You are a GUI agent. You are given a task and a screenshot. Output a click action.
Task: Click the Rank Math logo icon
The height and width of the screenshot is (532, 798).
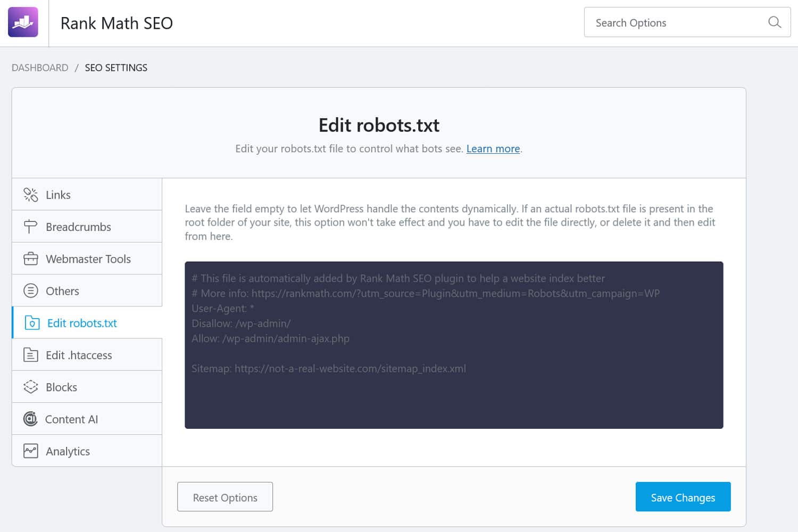tap(23, 22)
